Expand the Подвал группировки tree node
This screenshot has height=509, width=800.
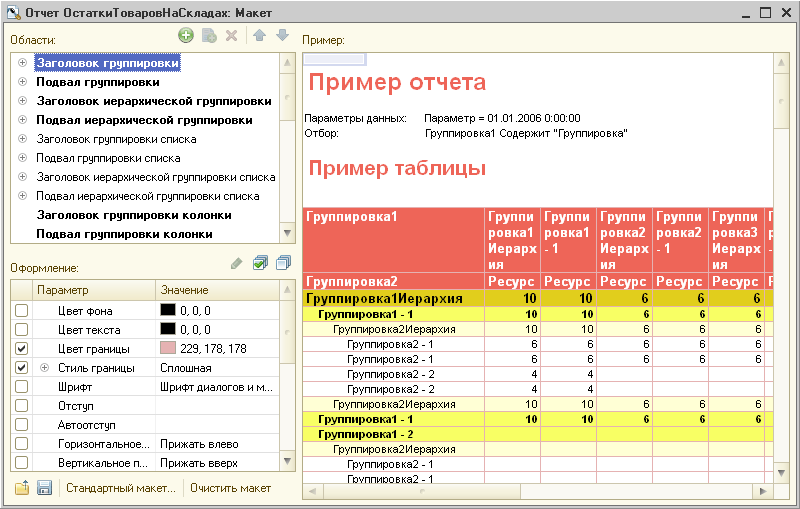tap(22, 82)
